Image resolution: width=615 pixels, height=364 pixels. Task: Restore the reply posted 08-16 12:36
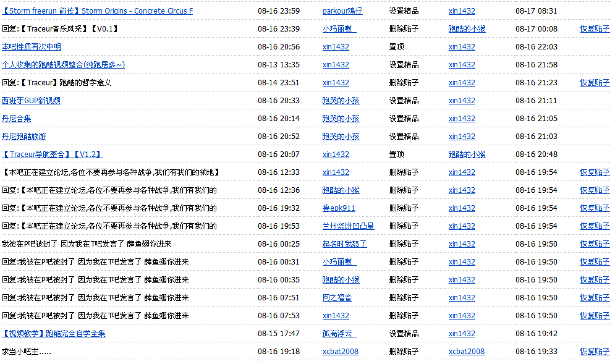click(x=595, y=190)
